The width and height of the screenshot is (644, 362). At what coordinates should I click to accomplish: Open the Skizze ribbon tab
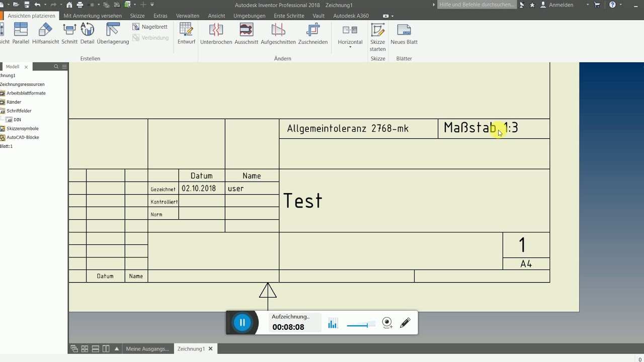pyautogui.click(x=137, y=16)
